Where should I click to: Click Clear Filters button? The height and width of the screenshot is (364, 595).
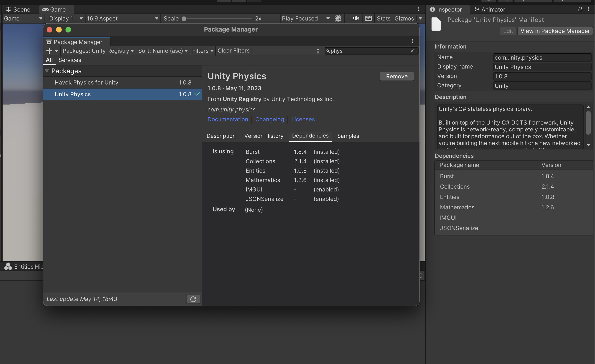tap(233, 51)
